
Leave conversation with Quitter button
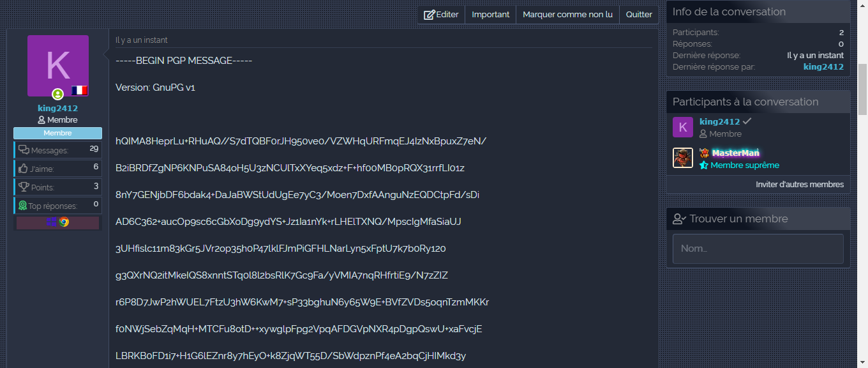[x=639, y=15]
